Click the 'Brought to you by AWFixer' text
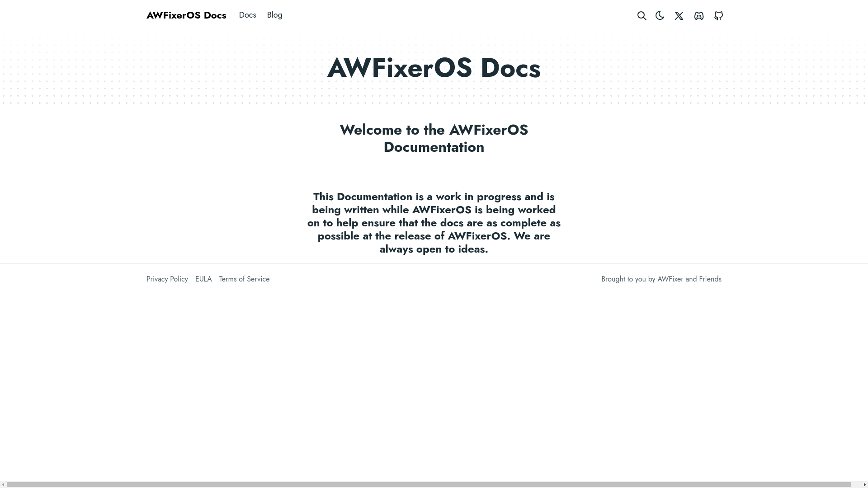 coord(661,279)
